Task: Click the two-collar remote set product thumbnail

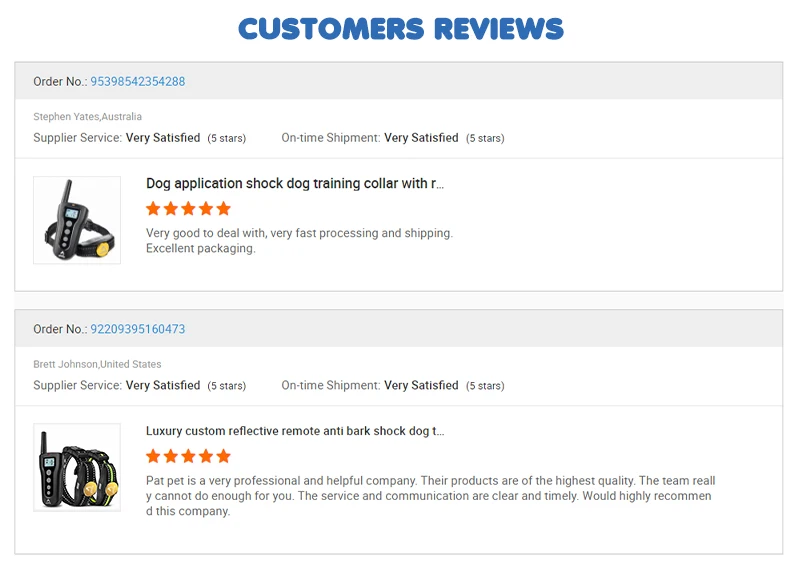Action: coord(77,467)
